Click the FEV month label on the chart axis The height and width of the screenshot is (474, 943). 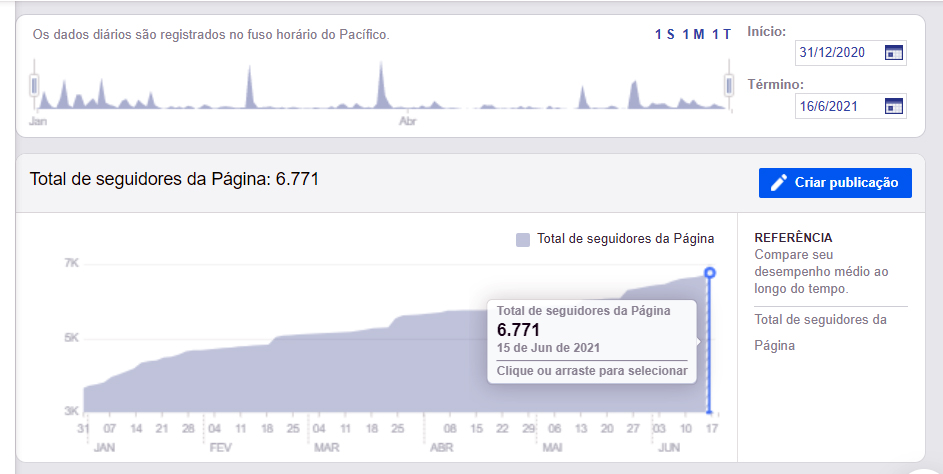(x=221, y=448)
